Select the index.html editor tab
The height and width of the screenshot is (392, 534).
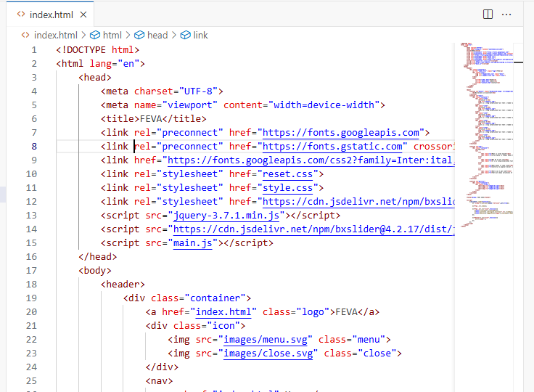[51, 15]
